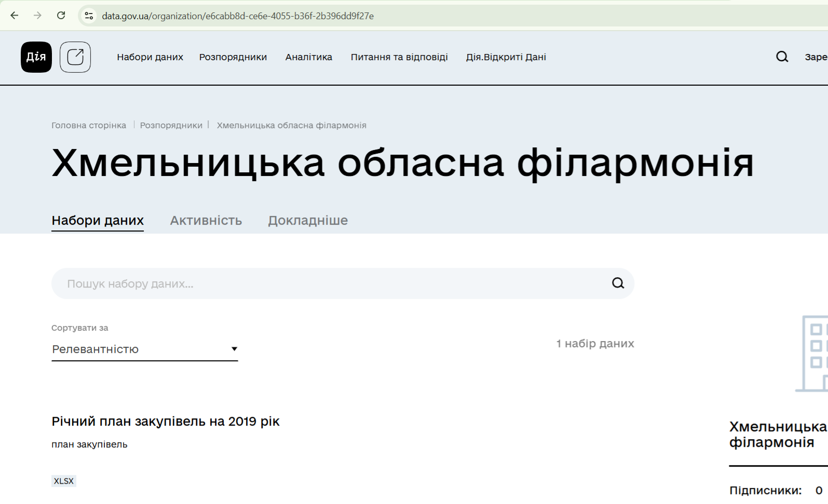Open dataset Річний план закупівель на 2019 рік
The width and height of the screenshot is (828, 504).
pyautogui.click(x=166, y=421)
